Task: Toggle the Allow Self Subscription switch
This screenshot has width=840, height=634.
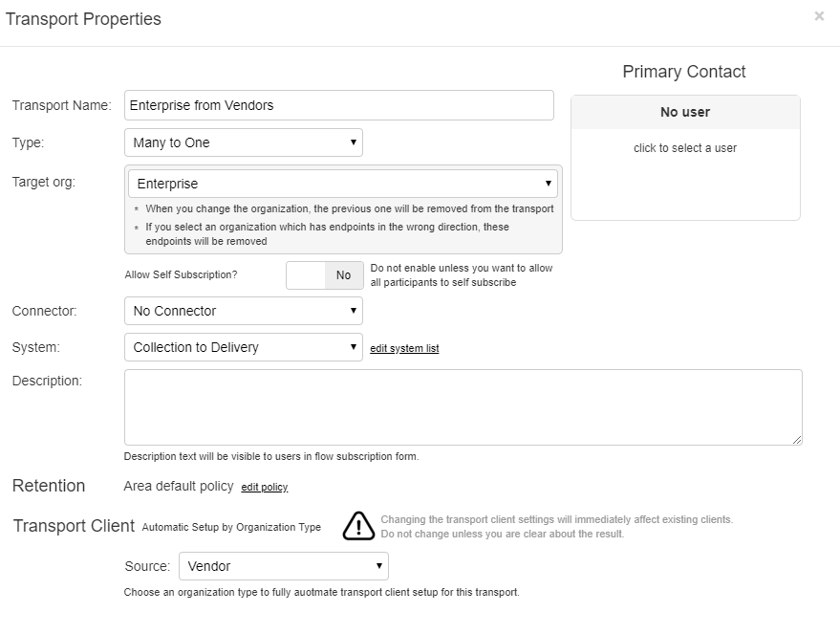Action: tap(325, 275)
